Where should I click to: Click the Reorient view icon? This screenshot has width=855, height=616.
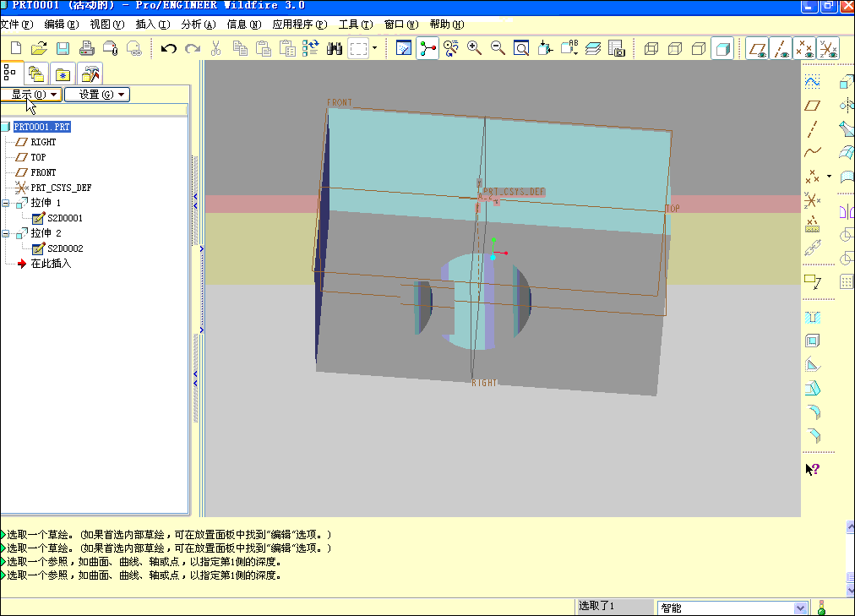(x=451, y=48)
